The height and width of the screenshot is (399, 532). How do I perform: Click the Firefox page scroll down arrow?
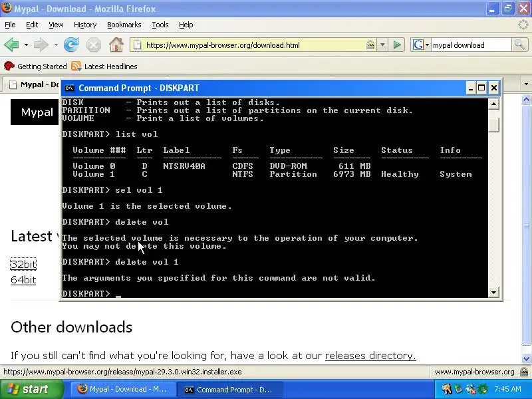(526, 358)
